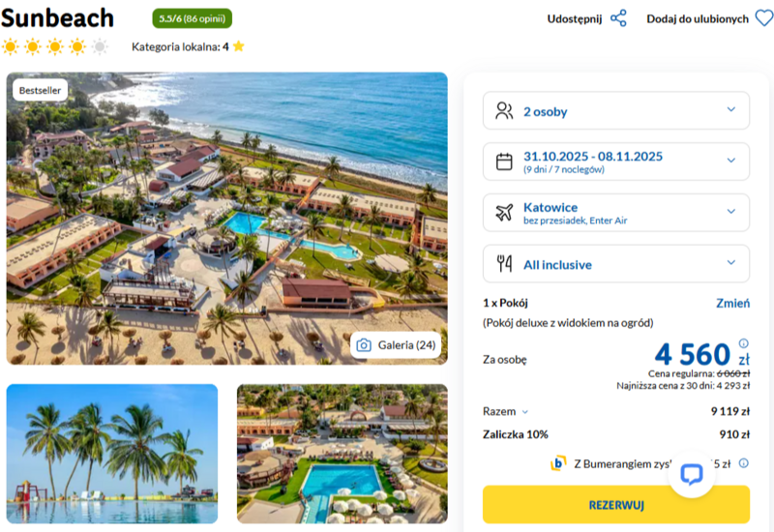Image resolution: width=774 pixels, height=532 pixels.
Task: Click the info icon next to the Bumerang offer
Action: pyautogui.click(x=743, y=463)
